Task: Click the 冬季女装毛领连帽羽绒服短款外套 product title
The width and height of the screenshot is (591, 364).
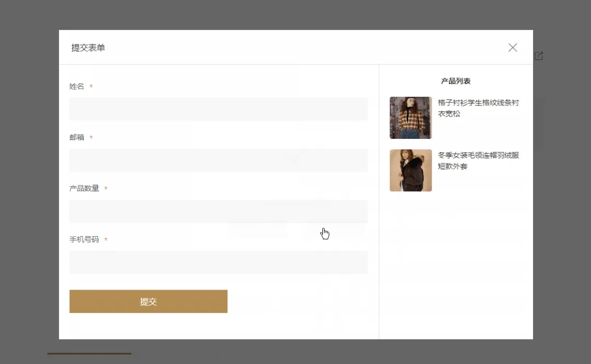Action: (478, 161)
